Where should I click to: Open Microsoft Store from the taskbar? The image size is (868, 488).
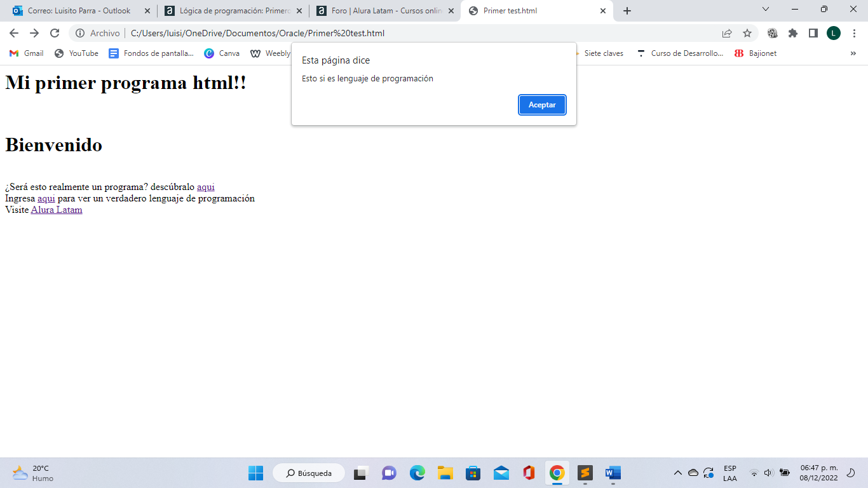tap(473, 473)
